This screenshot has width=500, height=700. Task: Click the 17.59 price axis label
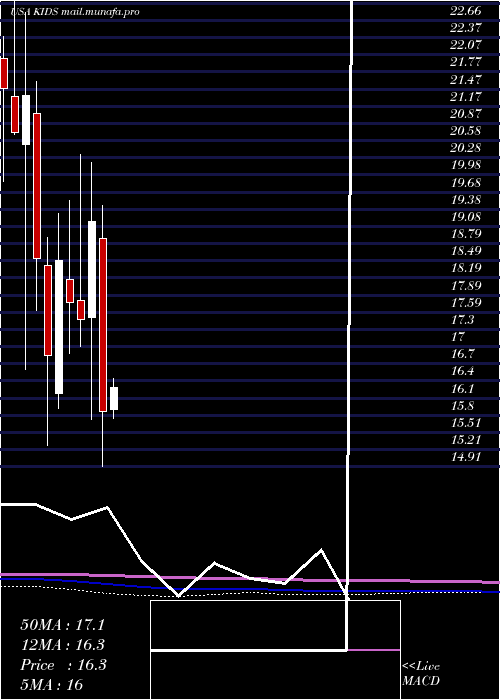(465, 303)
